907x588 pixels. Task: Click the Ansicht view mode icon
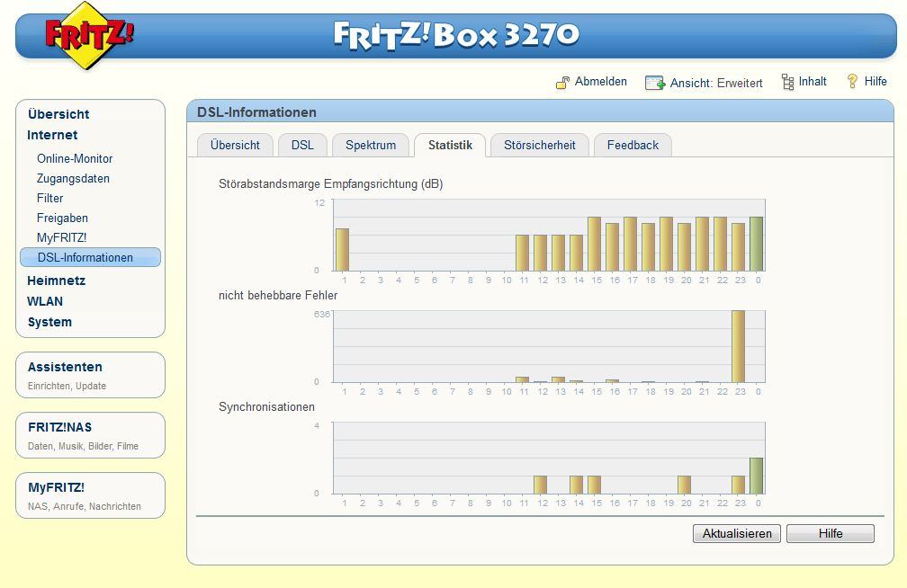click(655, 83)
